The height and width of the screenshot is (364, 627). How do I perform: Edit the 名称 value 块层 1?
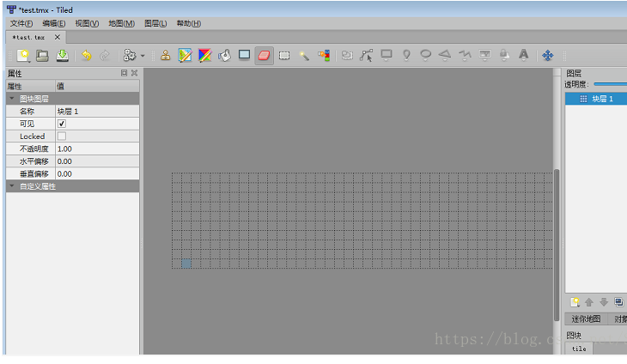coord(97,112)
